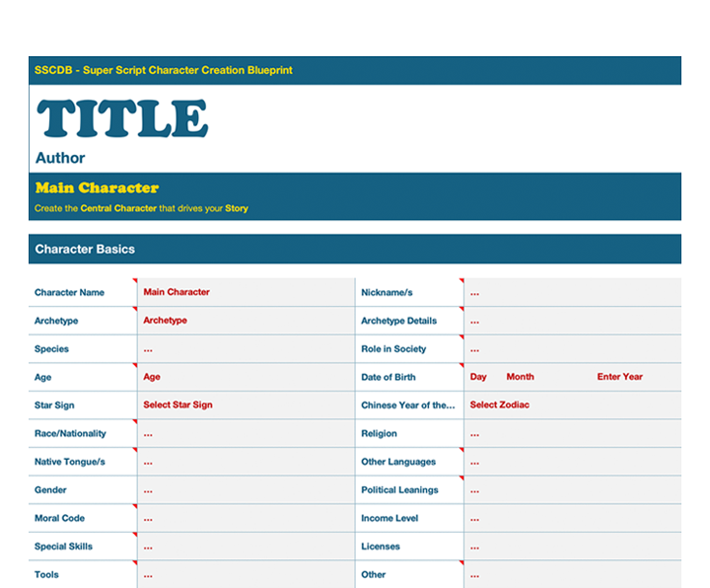
Task: Click the Main Character section banner
Action: [x=97, y=187]
